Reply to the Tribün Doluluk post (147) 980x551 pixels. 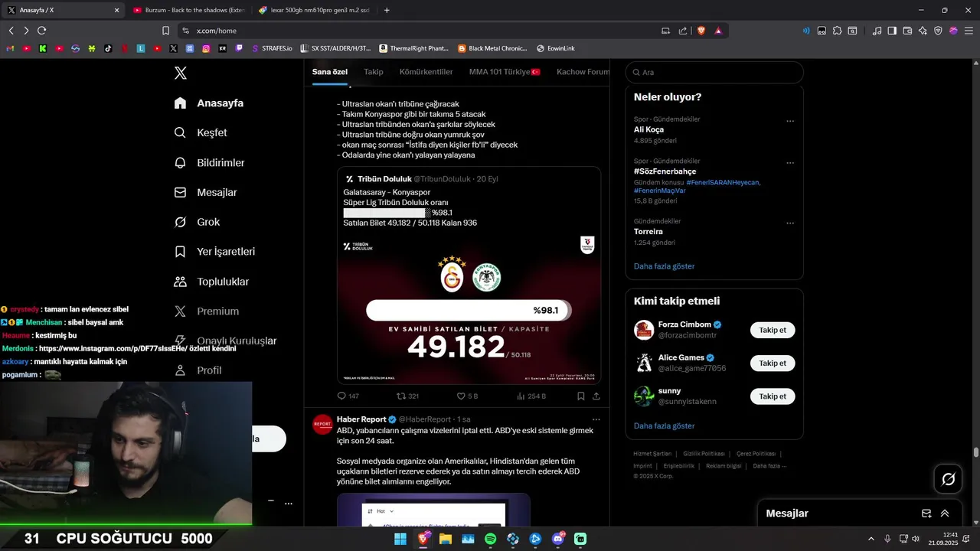[348, 396]
